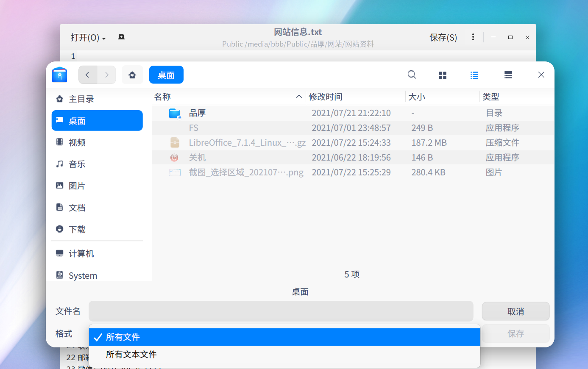Screen dimensions: 588x369
Task: Click the 主目录 home icon in sidebar
Action: pyautogui.click(x=60, y=99)
